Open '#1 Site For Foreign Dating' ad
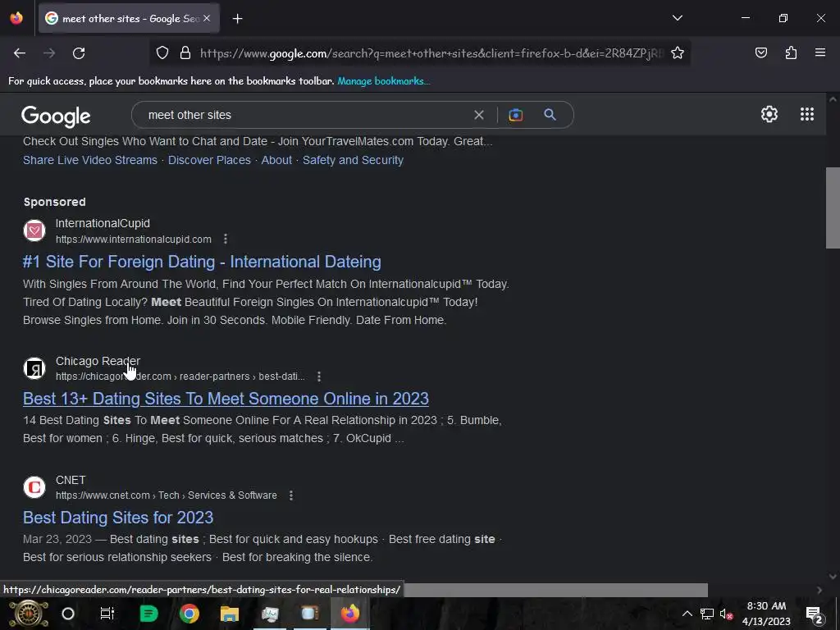 coord(202,262)
